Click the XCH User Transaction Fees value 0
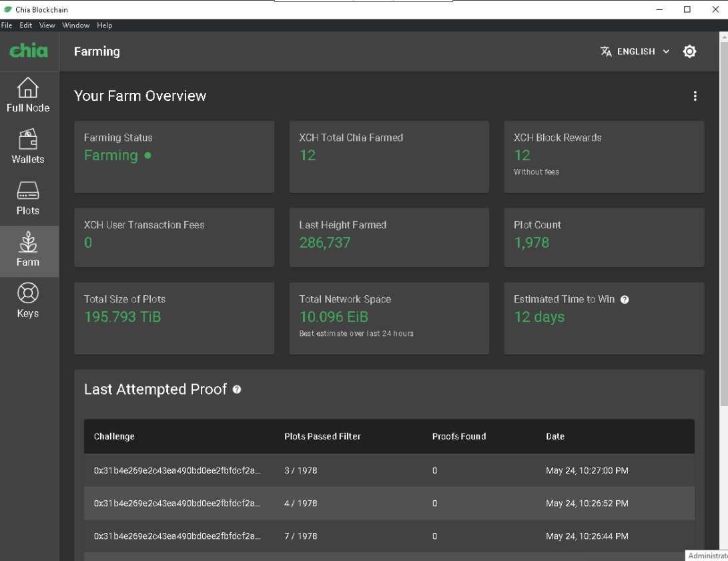Viewport: 728px width, 561px height. point(88,242)
